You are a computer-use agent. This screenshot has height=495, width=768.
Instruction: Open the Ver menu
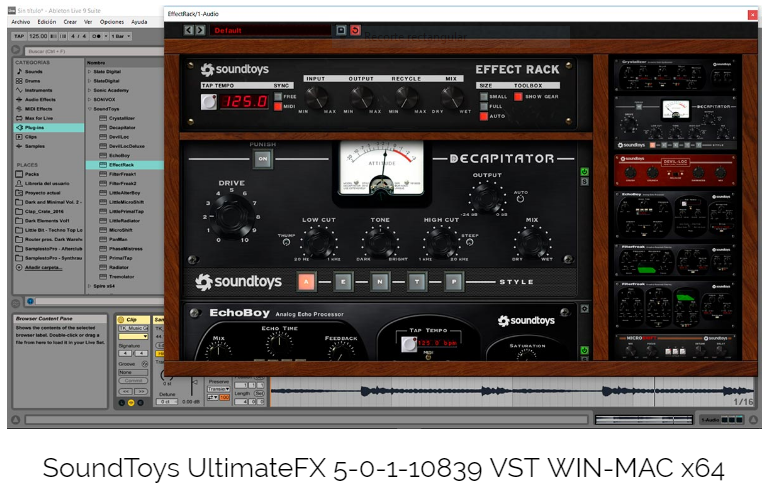point(88,22)
